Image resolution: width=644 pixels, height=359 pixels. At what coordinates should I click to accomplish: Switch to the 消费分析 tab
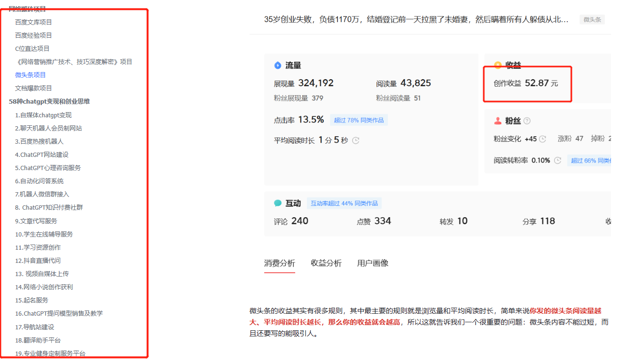coord(280,263)
